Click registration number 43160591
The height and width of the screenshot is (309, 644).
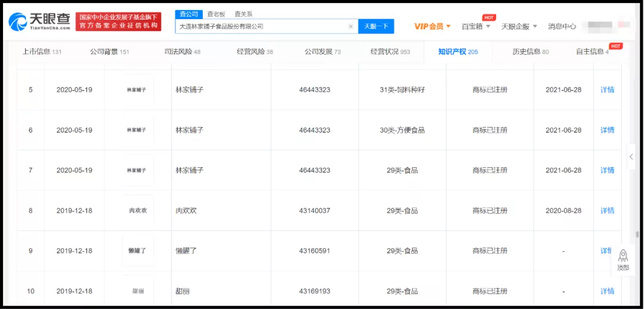coord(315,251)
